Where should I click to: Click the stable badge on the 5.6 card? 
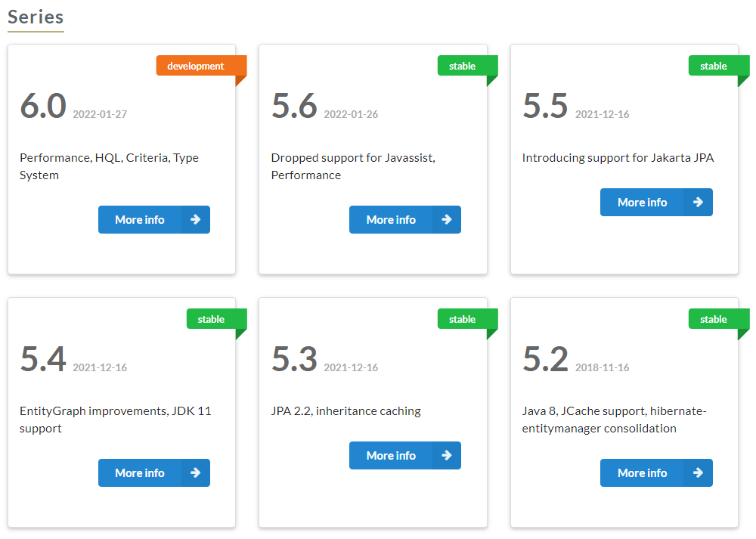pyautogui.click(x=463, y=66)
